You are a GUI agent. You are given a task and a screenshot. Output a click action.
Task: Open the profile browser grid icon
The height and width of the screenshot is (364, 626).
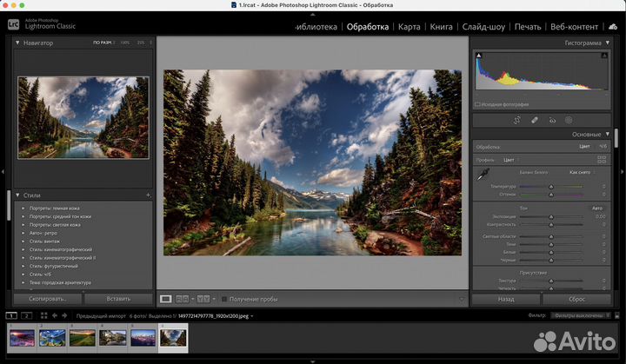[x=602, y=160]
